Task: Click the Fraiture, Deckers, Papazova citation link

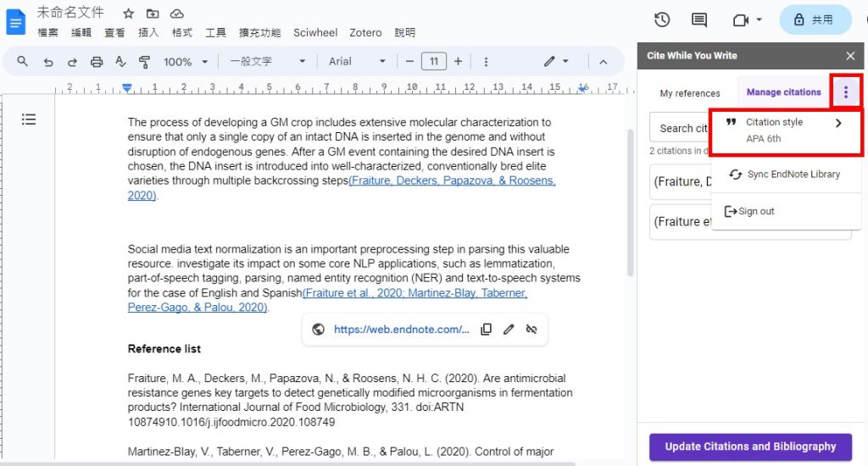Action: [452, 180]
